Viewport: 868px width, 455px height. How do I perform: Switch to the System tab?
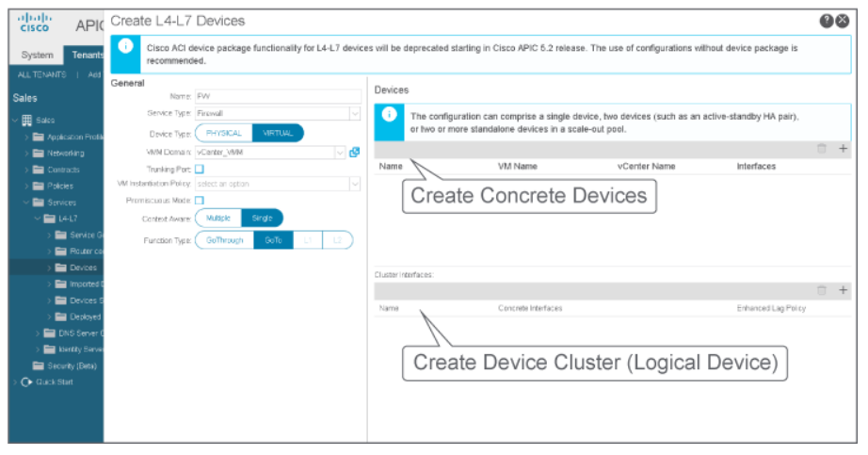(x=37, y=56)
